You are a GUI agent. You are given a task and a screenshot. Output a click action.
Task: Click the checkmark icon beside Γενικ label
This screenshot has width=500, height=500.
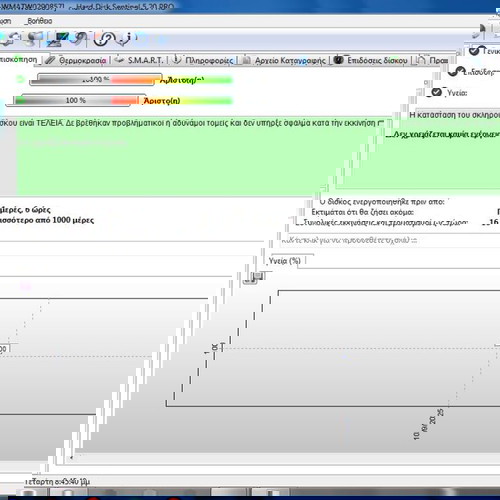[474, 51]
